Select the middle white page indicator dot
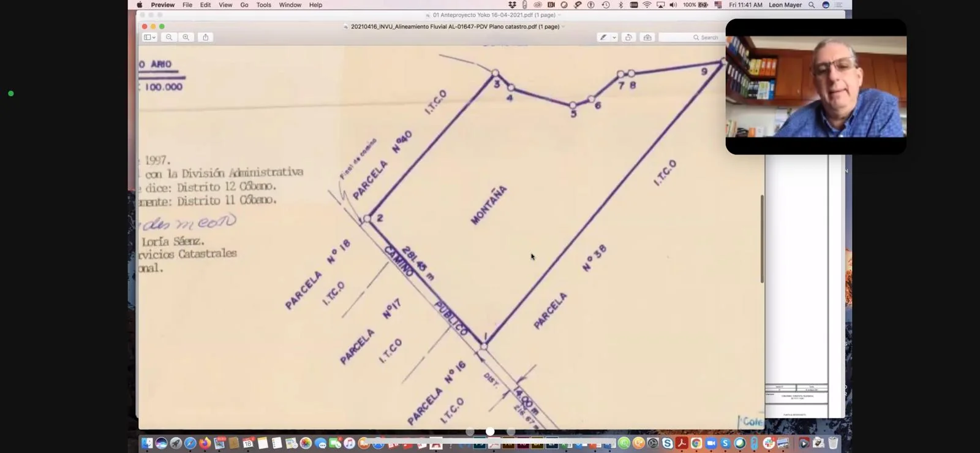This screenshot has height=453, width=980. (x=490, y=432)
